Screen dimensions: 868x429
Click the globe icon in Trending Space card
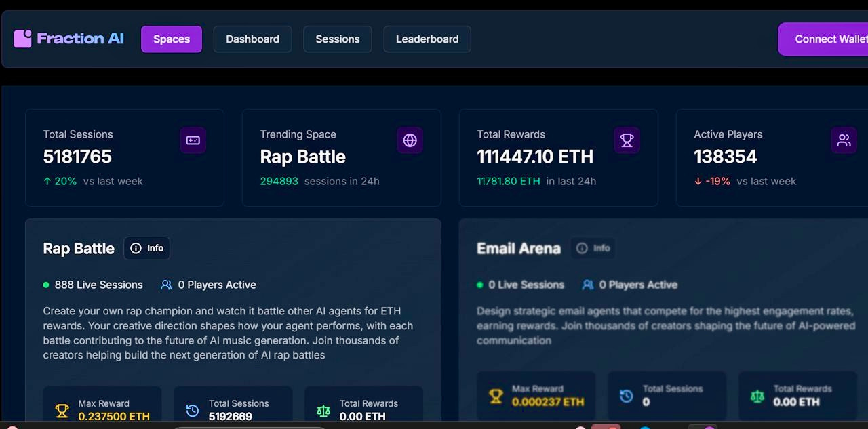pyautogui.click(x=410, y=140)
